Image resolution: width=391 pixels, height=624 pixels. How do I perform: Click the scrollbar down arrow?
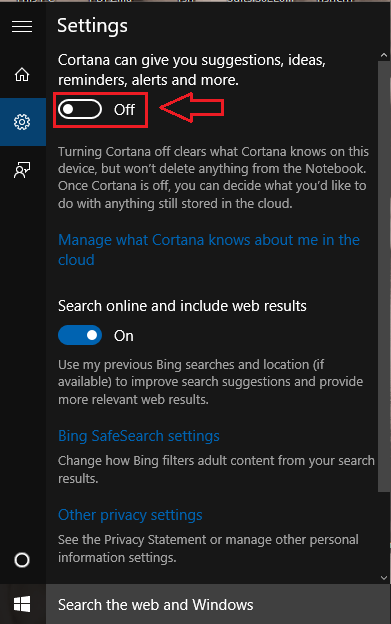pyautogui.click(x=384, y=577)
